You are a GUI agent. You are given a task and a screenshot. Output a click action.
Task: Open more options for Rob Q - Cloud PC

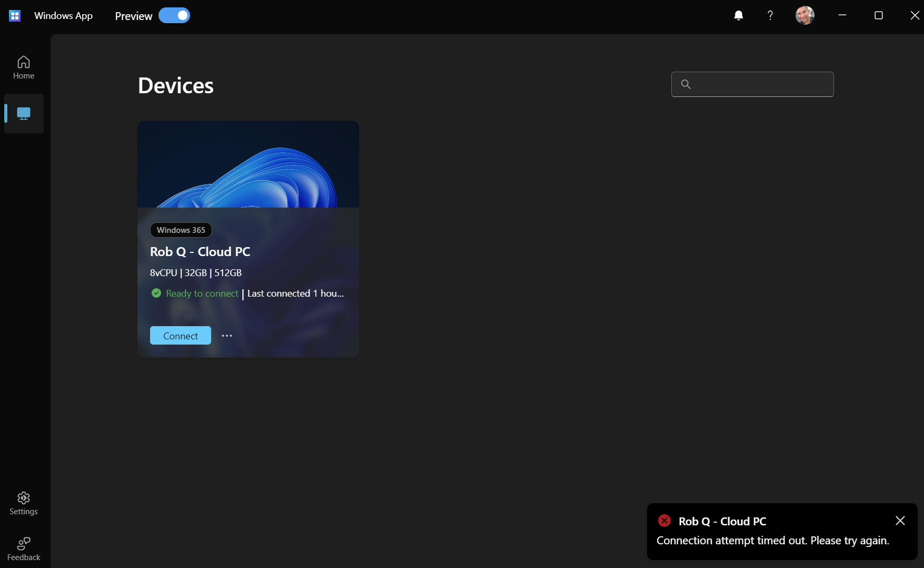(x=226, y=336)
